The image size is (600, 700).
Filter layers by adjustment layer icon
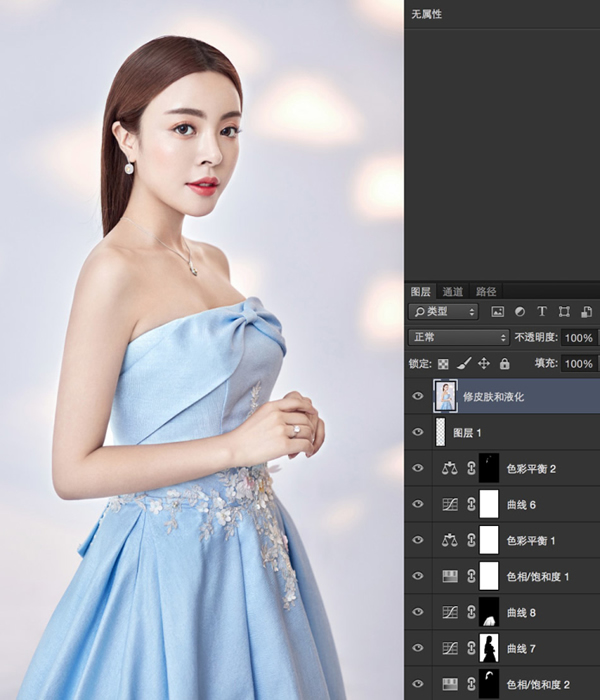click(520, 312)
